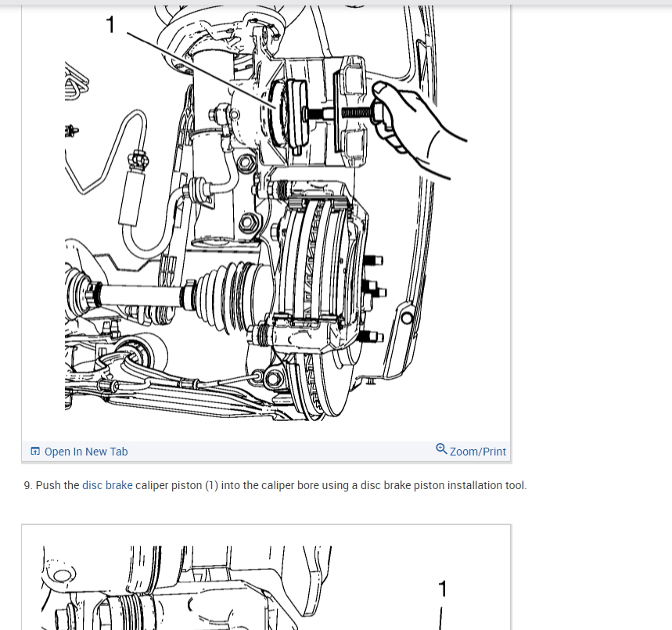Image resolution: width=672 pixels, height=630 pixels.
Task: Click the magnifier icon next to Zoom/Print
Action: click(441, 449)
